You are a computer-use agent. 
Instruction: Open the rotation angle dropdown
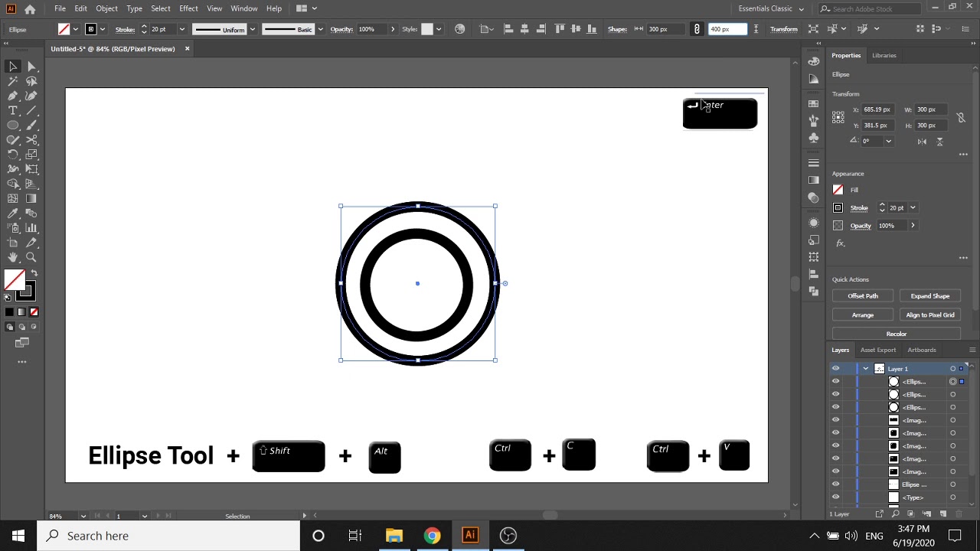[889, 142]
